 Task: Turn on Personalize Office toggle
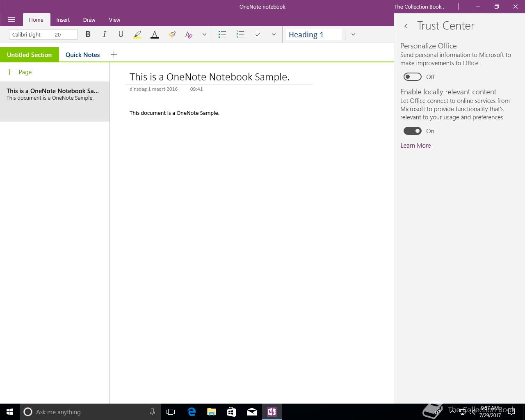pos(413,77)
